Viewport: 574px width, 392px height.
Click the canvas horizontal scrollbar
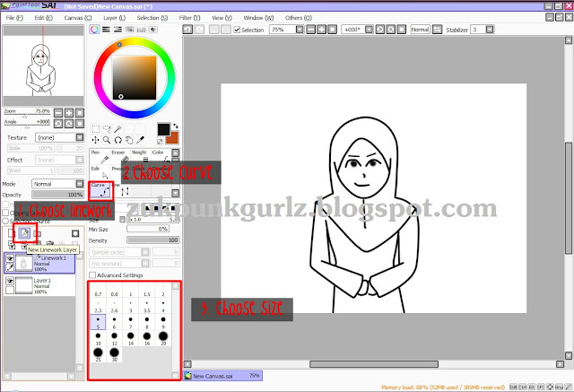click(373, 364)
